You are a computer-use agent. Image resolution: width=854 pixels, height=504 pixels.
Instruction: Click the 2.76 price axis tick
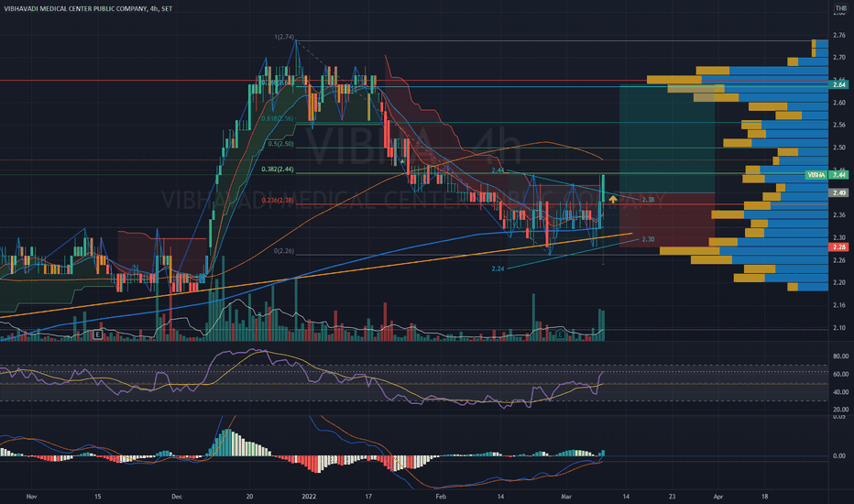838,36
